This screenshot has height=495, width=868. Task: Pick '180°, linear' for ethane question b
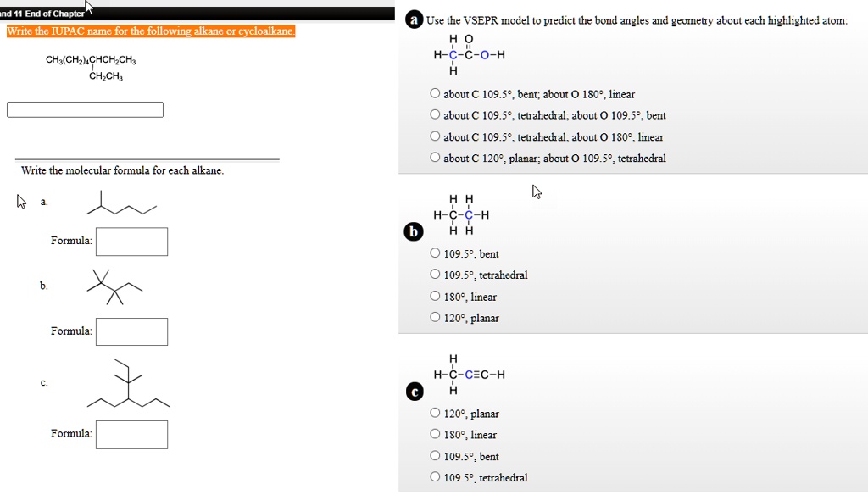[x=435, y=297]
